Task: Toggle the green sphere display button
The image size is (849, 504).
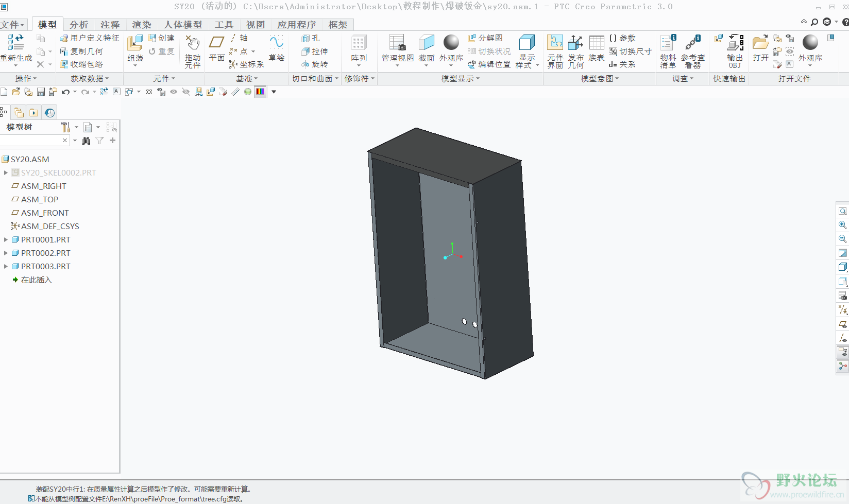Action: pos(248,92)
